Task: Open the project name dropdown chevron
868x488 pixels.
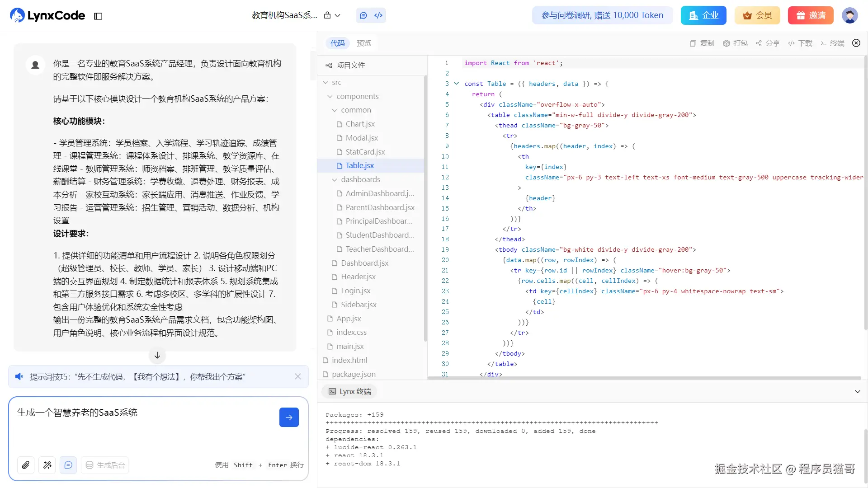Action: tap(337, 15)
